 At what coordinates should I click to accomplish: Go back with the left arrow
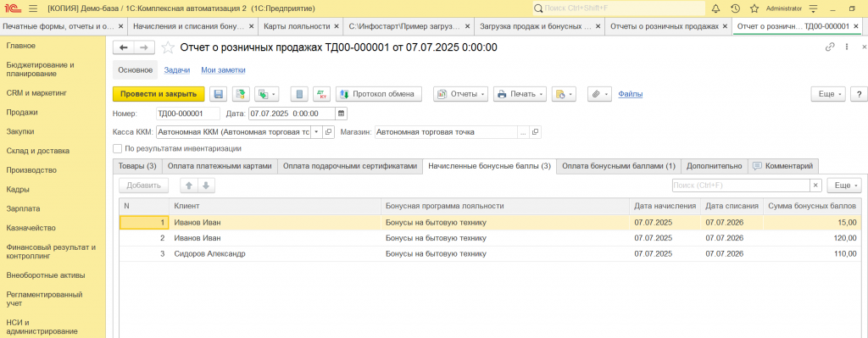124,48
